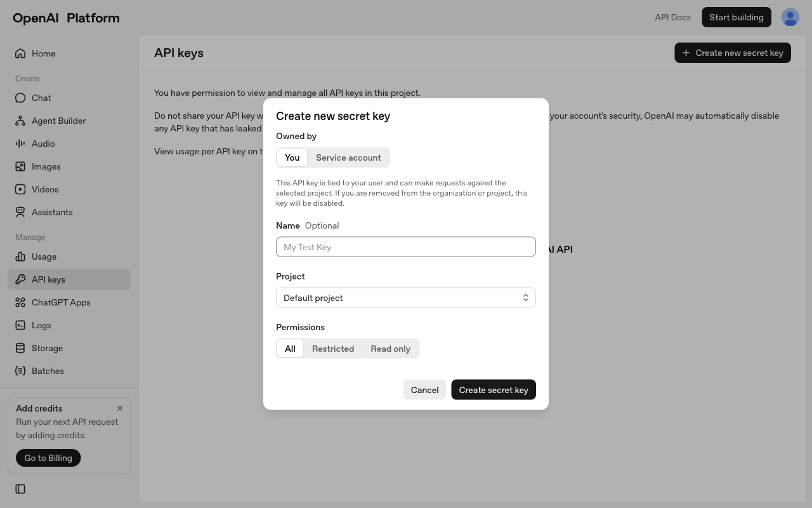The height and width of the screenshot is (508, 812).
Task: Open the Usage panel
Action: [44, 257]
